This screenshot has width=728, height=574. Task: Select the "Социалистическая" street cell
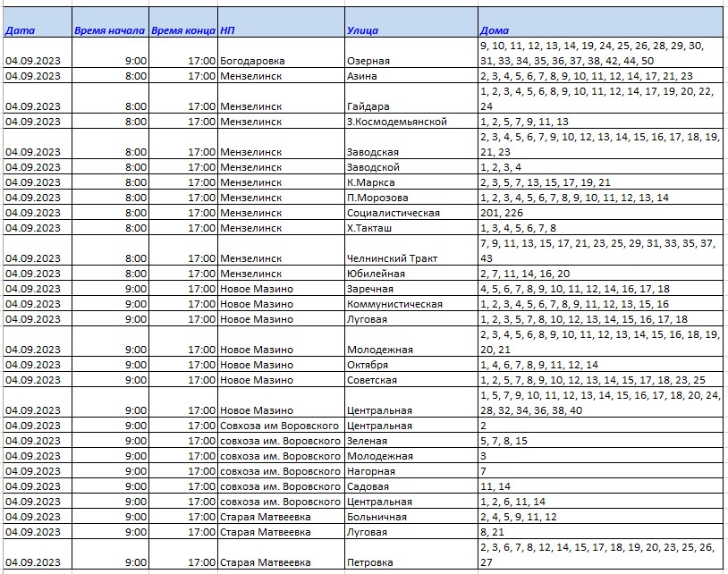[x=393, y=213]
